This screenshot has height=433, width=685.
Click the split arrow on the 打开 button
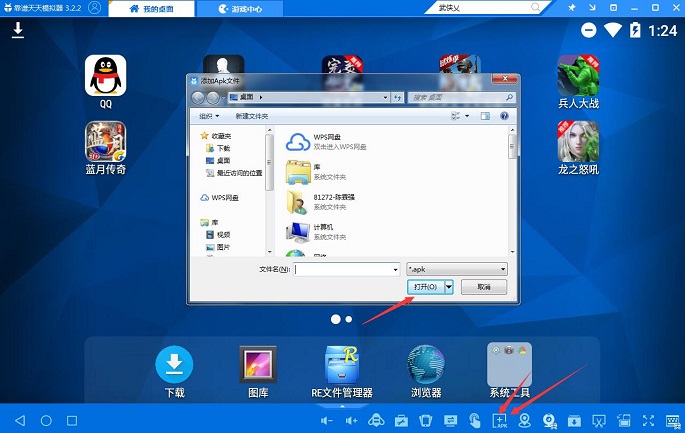(x=449, y=287)
